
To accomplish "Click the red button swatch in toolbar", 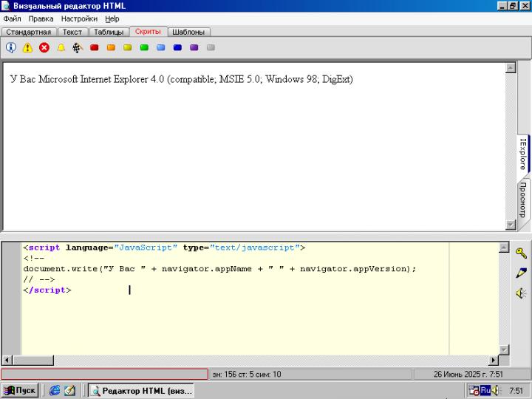I will [95, 48].
